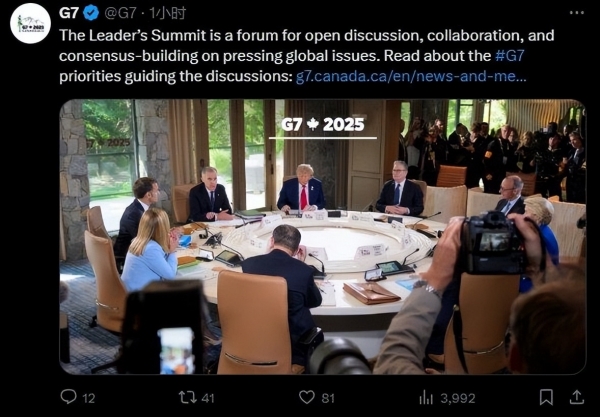Screen dimensions: 600x417
Task: Open the post timestamp 1小时
Action: [x=167, y=13]
